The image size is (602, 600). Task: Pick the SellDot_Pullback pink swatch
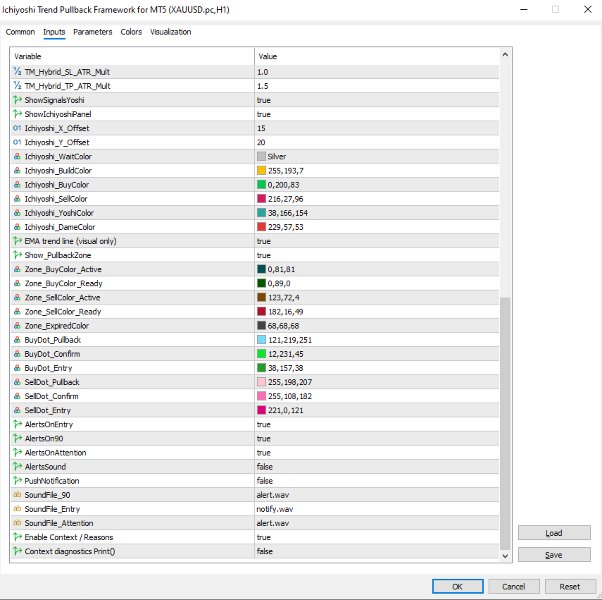click(x=261, y=382)
